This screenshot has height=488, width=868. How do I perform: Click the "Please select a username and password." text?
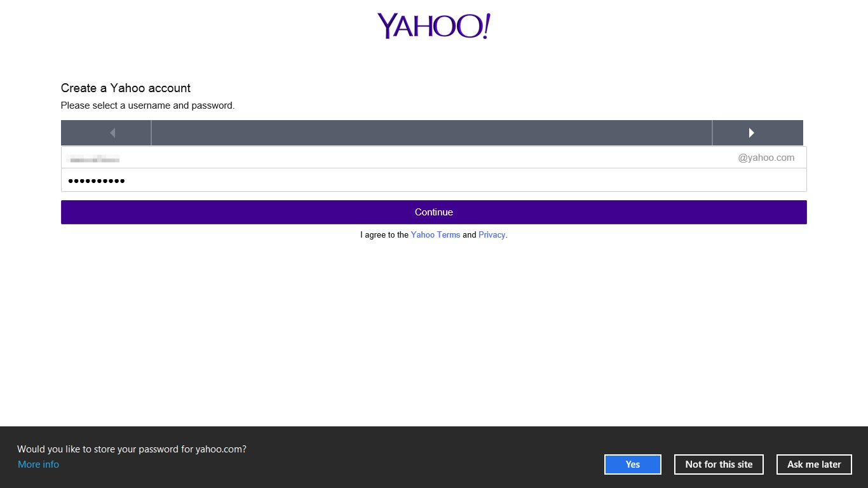tap(148, 105)
